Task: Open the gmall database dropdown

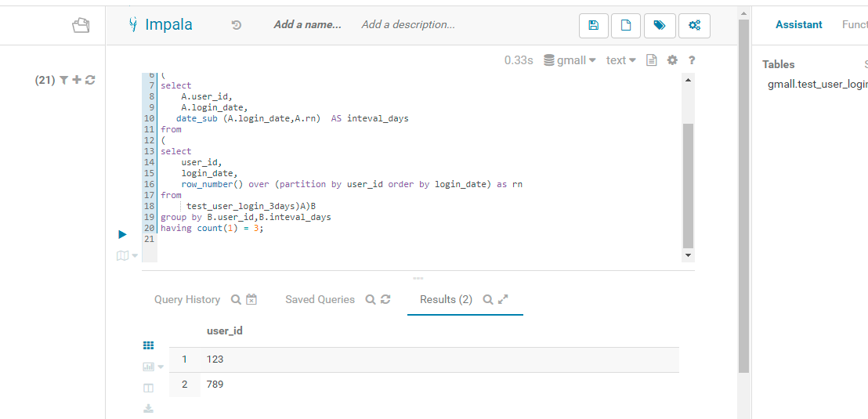Action: 570,60
